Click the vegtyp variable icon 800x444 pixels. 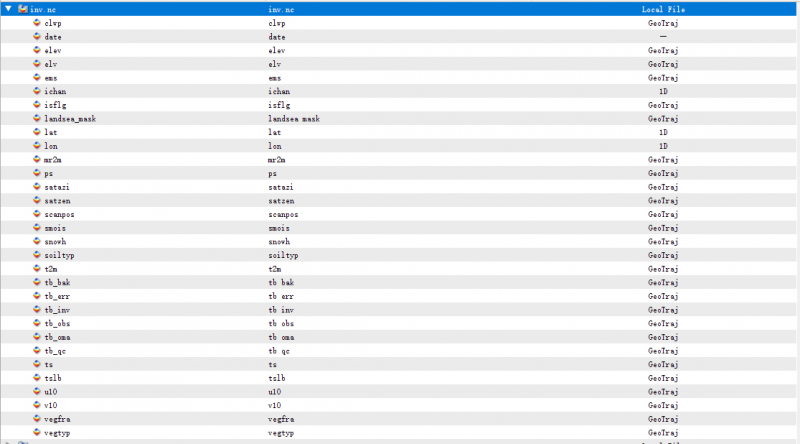37,433
